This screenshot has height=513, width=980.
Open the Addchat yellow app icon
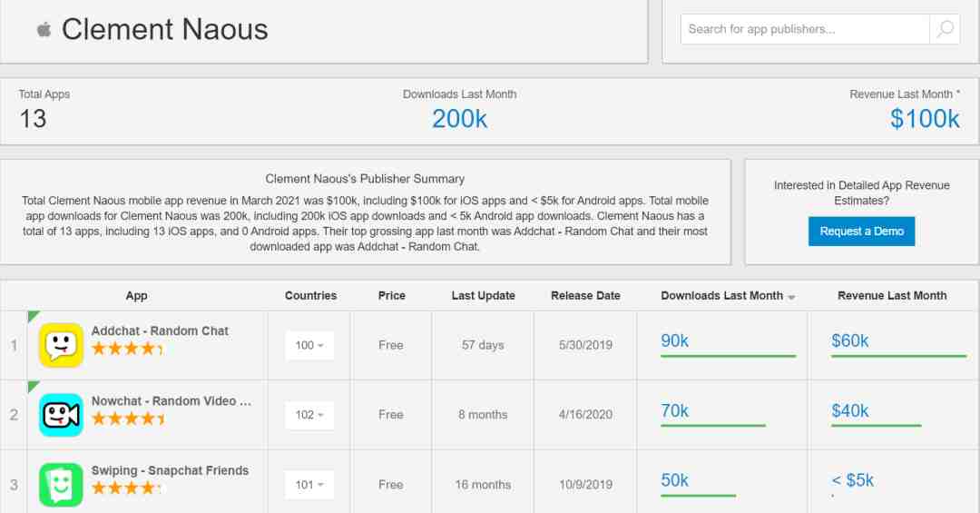pyautogui.click(x=61, y=345)
